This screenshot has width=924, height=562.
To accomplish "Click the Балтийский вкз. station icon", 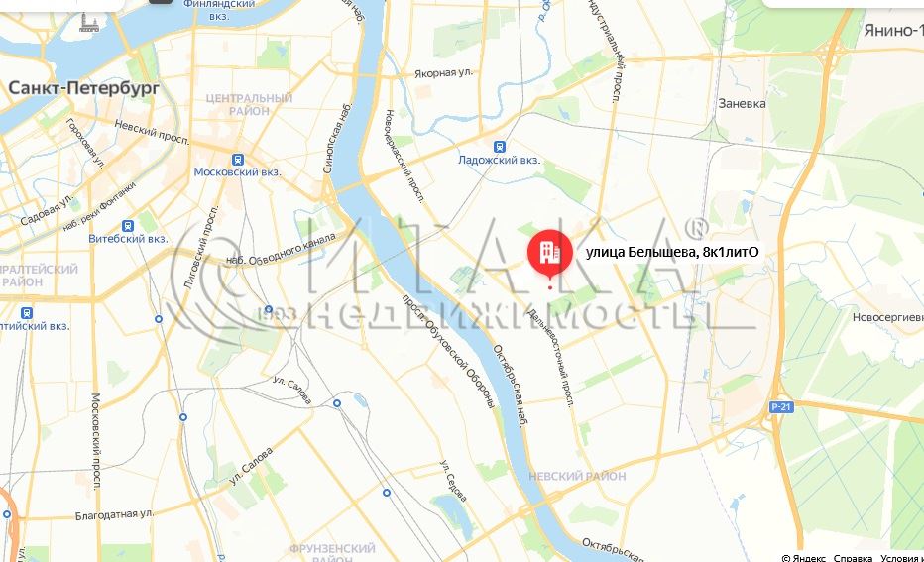I will [26, 313].
